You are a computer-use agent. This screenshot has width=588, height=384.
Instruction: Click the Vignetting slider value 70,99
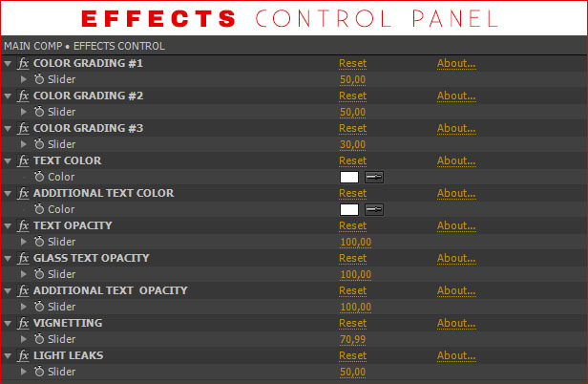(x=353, y=339)
